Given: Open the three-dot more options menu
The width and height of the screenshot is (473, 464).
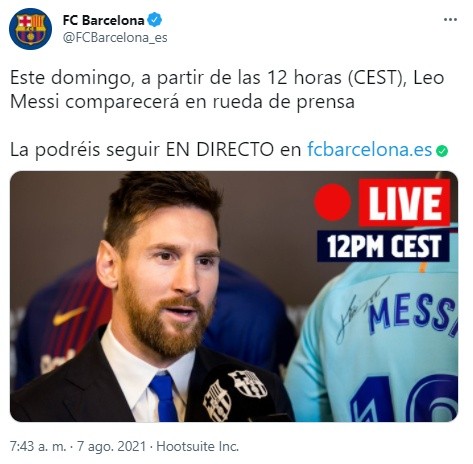Looking at the screenshot, I should pyautogui.click(x=450, y=20).
